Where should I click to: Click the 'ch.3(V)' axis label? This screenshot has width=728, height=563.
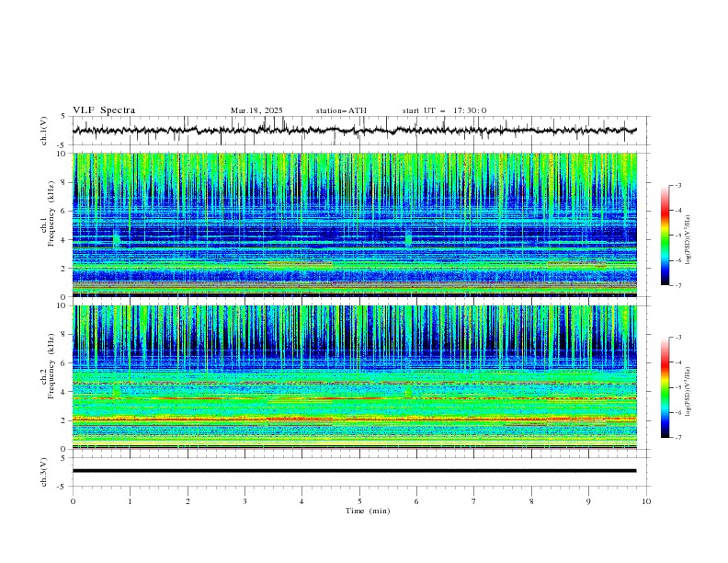coord(44,472)
